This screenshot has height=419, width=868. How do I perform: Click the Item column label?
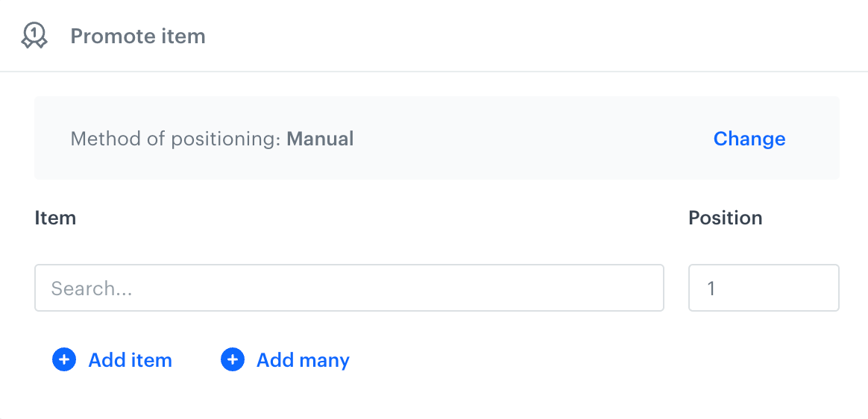[x=55, y=218]
